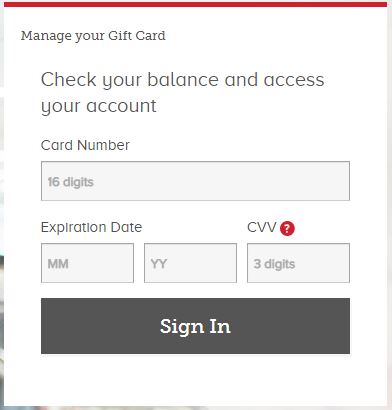Image resolution: width=392 pixels, height=410 pixels.
Task: Click the 'CVV' label text
Action: coord(262,227)
